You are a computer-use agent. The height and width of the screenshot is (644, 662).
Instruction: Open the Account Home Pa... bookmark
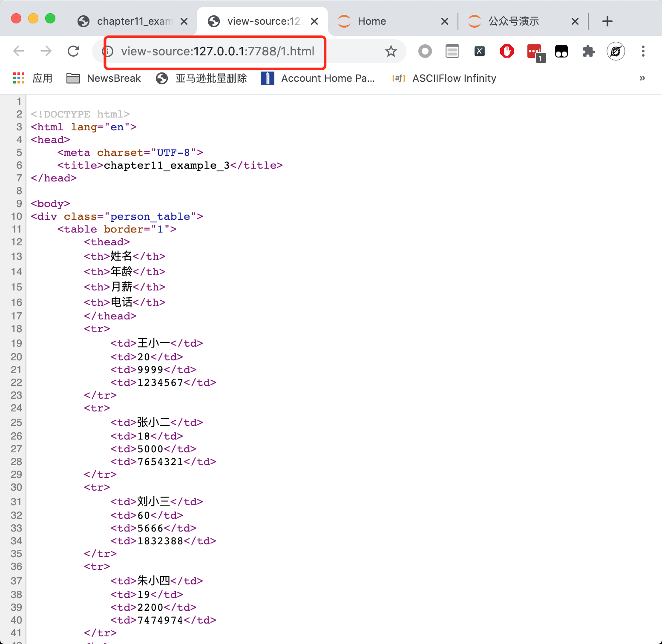point(318,78)
